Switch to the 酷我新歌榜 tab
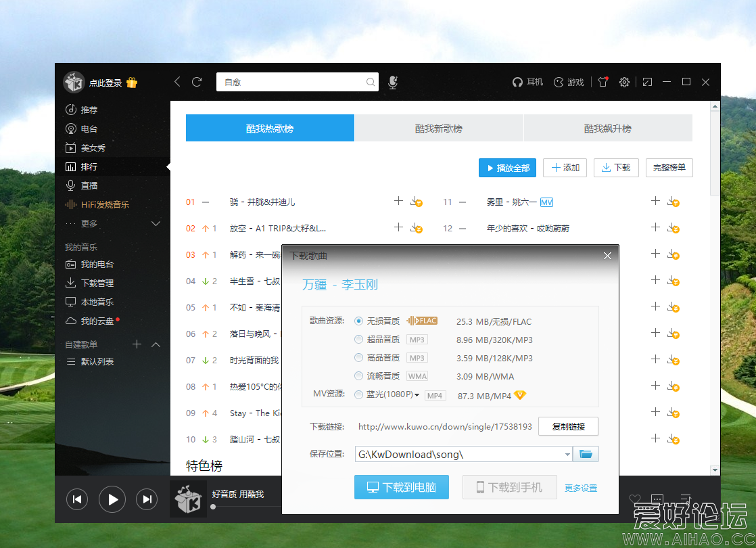This screenshot has width=756, height=548. coord(438,127)
